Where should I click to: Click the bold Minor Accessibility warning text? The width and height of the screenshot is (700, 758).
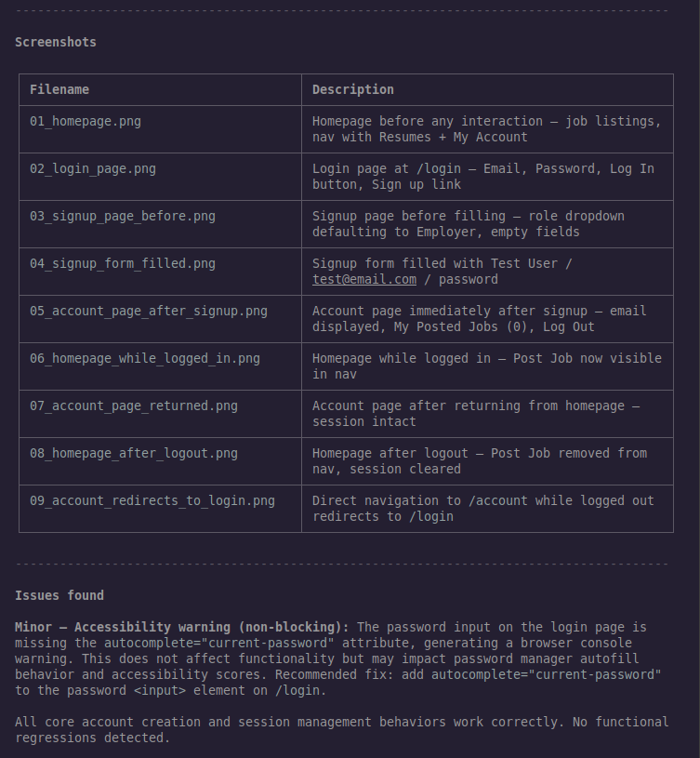pos(182,627)
